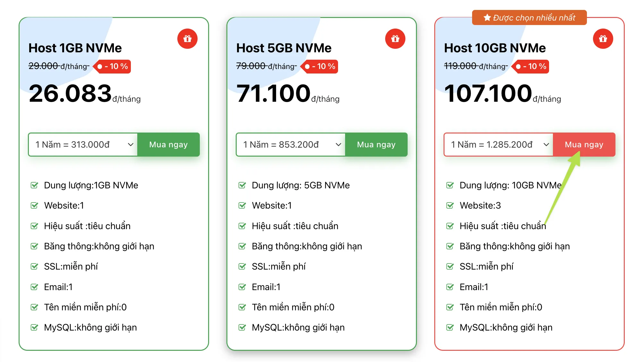This screenshot has width=644, height=362.
Task: Click the price 26.083 đ/tháng
Action: (85, 93)
